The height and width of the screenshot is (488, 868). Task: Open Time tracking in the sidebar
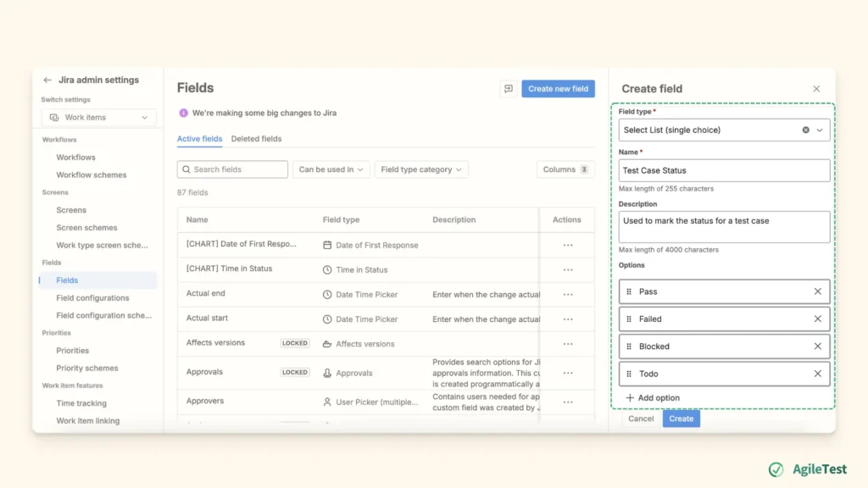[x=81, y=403]
